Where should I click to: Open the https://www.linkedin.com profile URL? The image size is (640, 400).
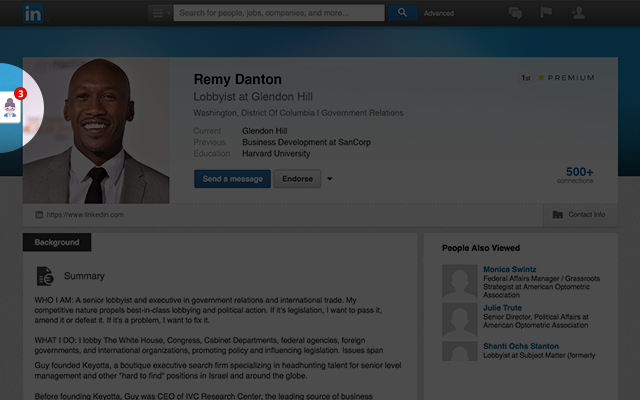click(85, 215)
